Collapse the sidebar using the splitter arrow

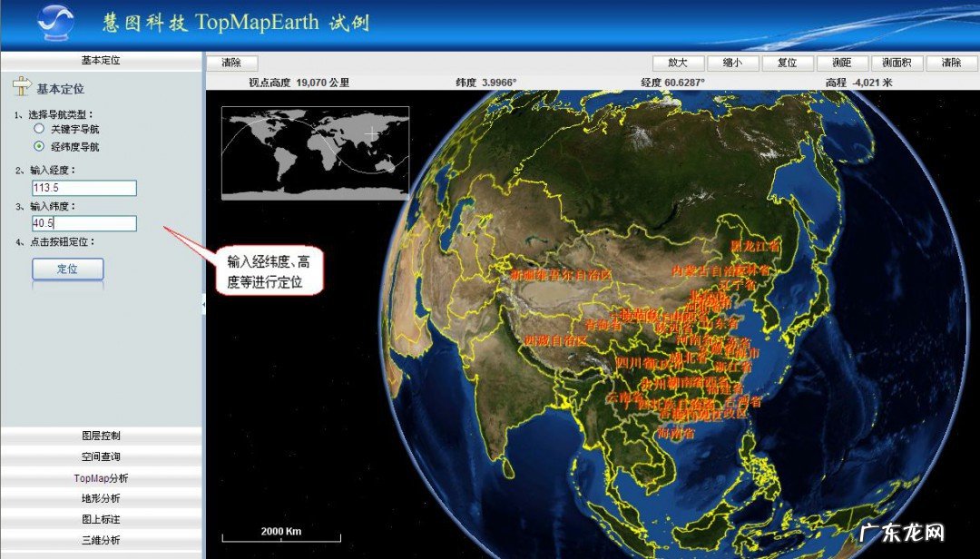coord(204,305)
